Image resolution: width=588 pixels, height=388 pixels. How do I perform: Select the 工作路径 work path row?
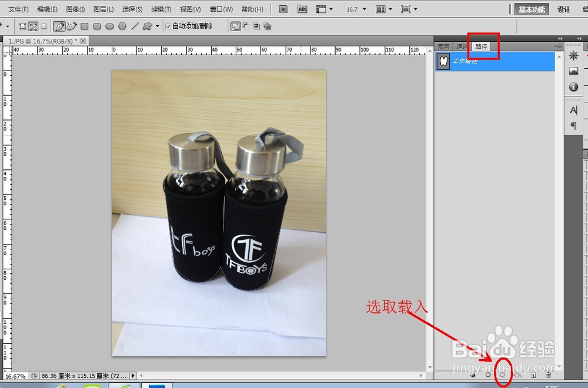(x=495, y=61)
